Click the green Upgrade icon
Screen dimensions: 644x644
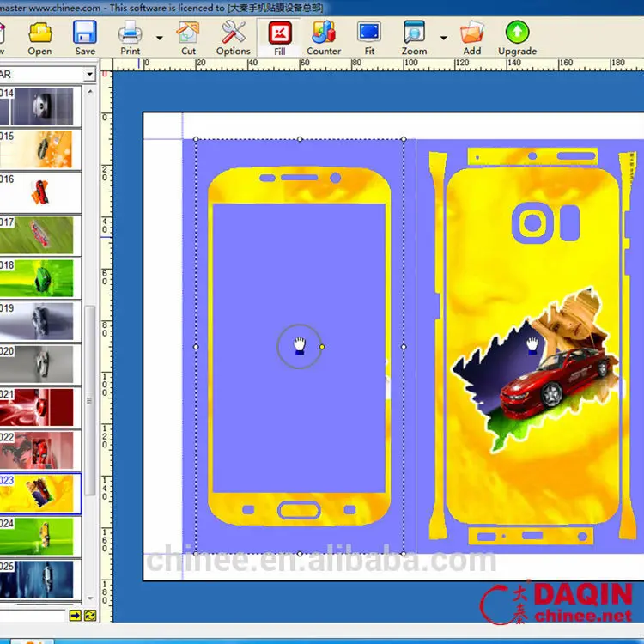click(517, 34)
